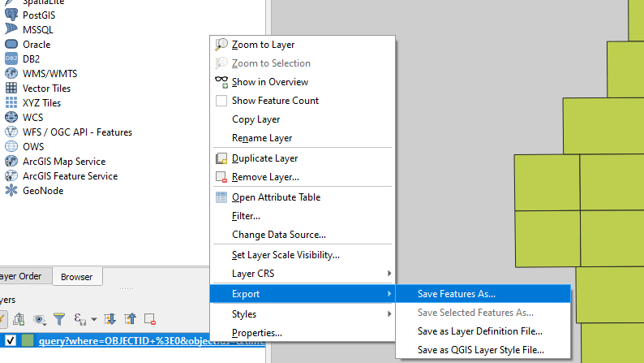Viewport: 644px width, 363px height.
Task: Select the Vector Tiles browser entry
Action: click(x=46, y=89)
